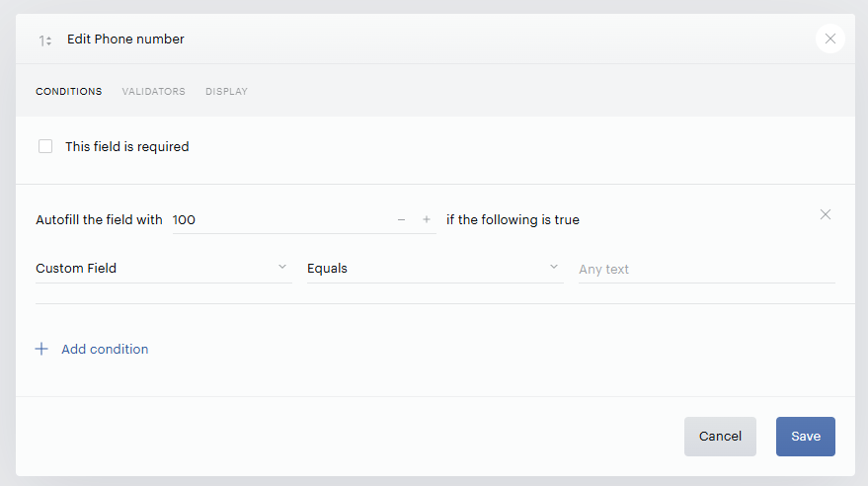Click the Add condition link

(105, 349)
